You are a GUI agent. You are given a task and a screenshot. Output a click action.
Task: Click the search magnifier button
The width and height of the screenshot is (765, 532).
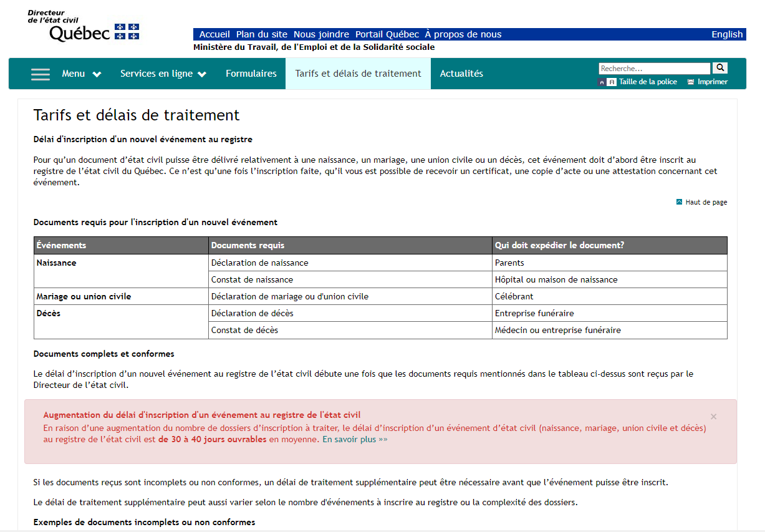(719, 68)
